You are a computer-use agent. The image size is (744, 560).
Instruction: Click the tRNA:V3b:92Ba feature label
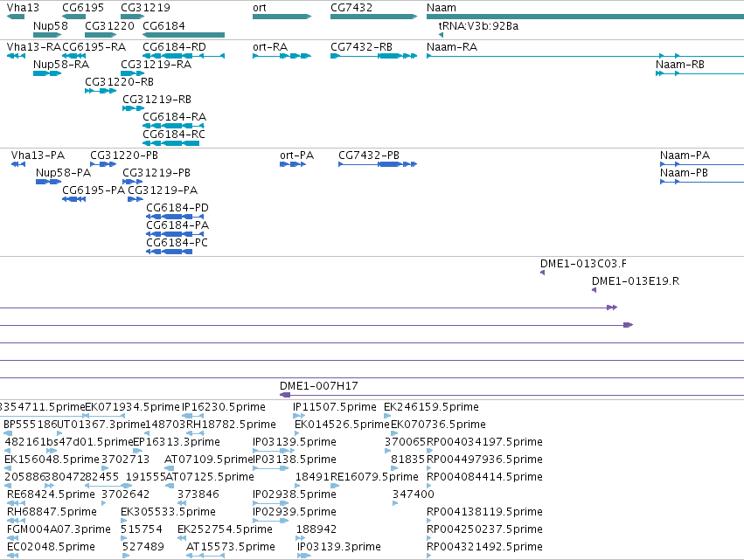point(478,25)
